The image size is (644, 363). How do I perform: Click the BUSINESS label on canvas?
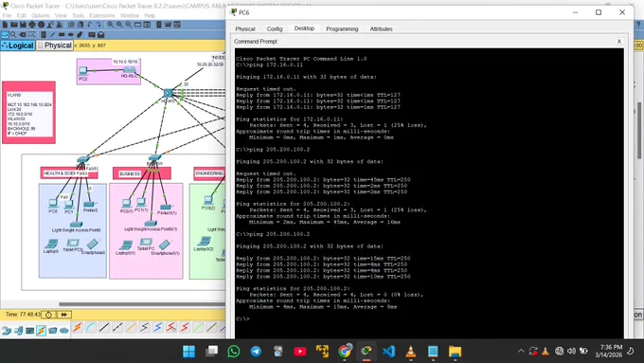pyautogui.click(x=142, y=173)
